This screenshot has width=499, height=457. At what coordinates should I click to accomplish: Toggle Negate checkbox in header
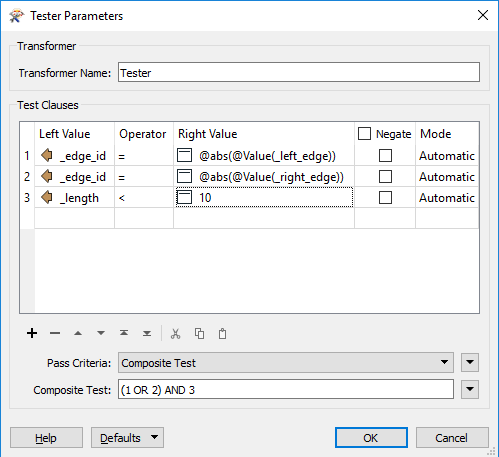coord(364,134)
